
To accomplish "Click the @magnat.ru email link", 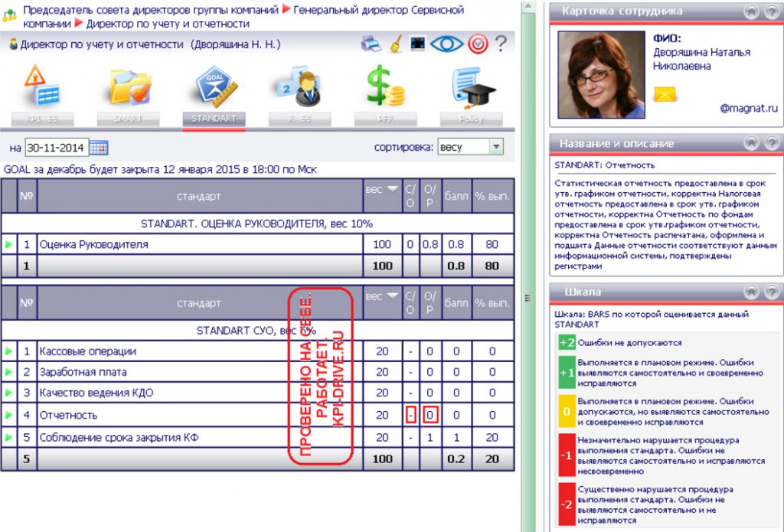I will pyautogui.click(x=749, y=108).
